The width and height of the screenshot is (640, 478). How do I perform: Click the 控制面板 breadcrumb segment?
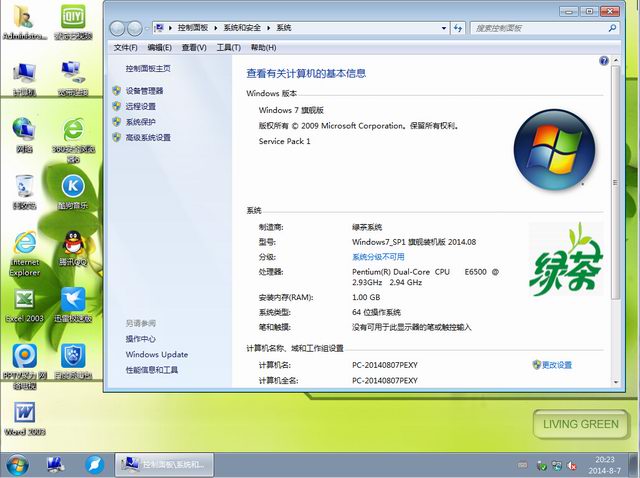pos(193,28)
